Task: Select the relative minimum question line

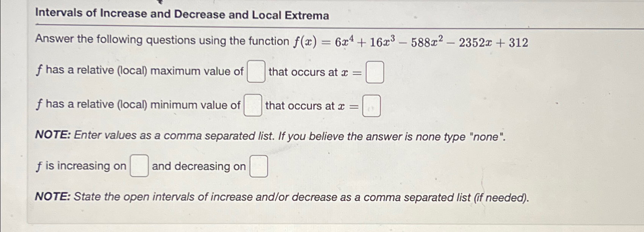Action: 138,106
